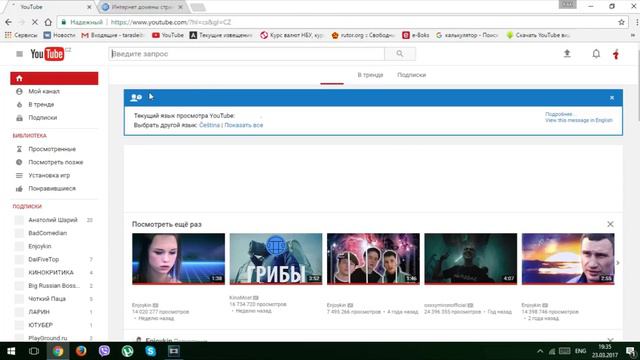Image resolution: width=640 pixels, height=360 pixels.
Task: Dismiss the Посмотреть ещё раз shelf
Action: [x=610, y=224]
